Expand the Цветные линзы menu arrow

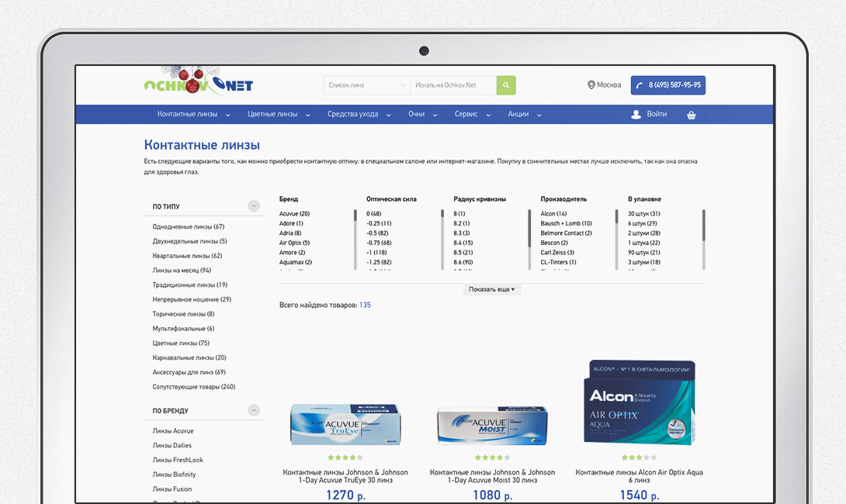coord(307,115)
